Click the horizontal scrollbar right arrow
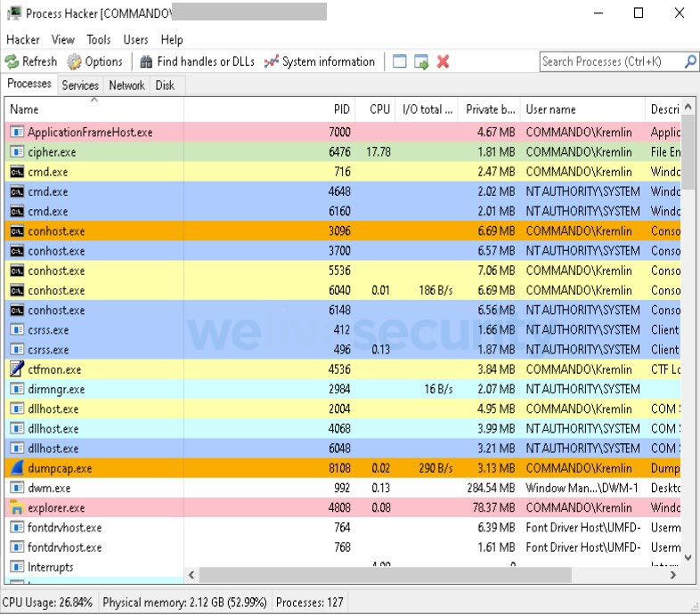This screenshot has width=700, height=615. click(x=672, y=575)
